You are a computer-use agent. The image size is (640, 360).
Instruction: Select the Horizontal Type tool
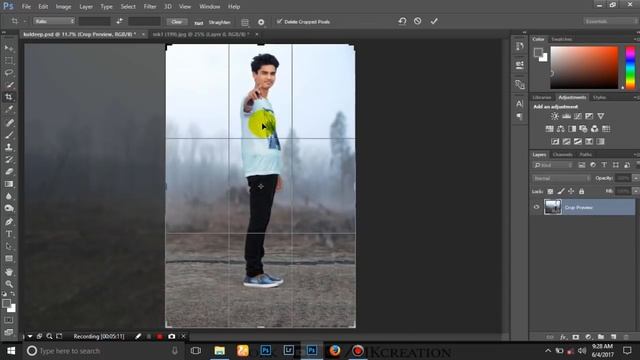[x=9, y=234]
